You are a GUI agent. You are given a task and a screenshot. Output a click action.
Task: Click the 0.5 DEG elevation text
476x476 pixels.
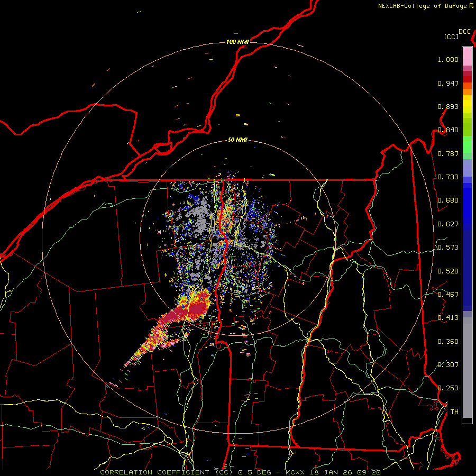click(x=254, y=472)
